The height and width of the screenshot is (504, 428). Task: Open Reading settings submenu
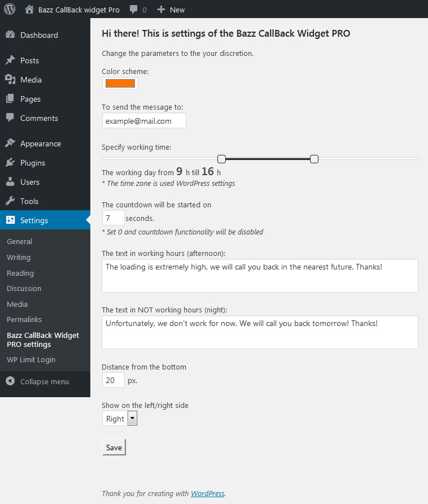click(x=20, y=273)
